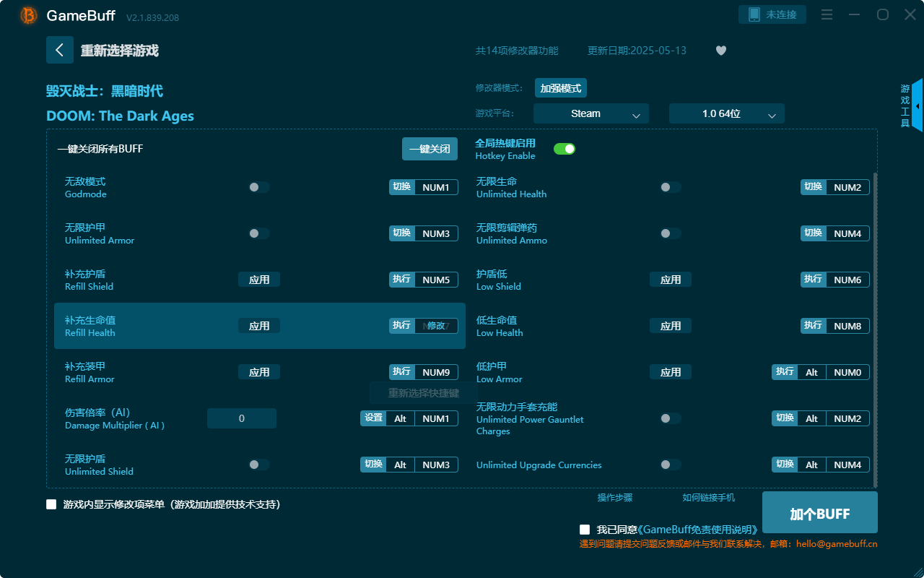Open the GameBuff免责使用说明 link
This screenshot has width=924, height=578.
click(698, 529)
